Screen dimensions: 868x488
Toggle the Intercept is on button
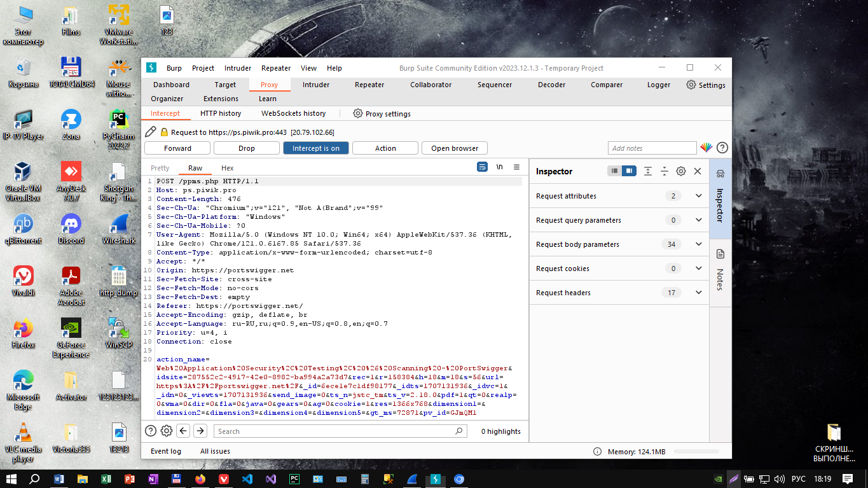coord(316,148)
